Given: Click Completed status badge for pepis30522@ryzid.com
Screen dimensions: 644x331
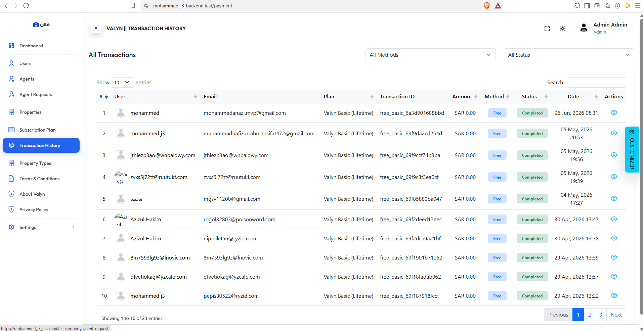Looking at the screenshot, I should point(532,296).
